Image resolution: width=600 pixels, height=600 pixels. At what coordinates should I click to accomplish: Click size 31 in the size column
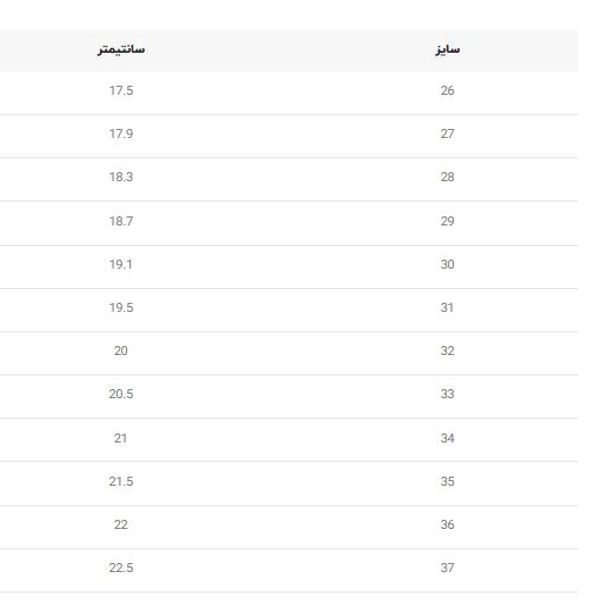447,308
